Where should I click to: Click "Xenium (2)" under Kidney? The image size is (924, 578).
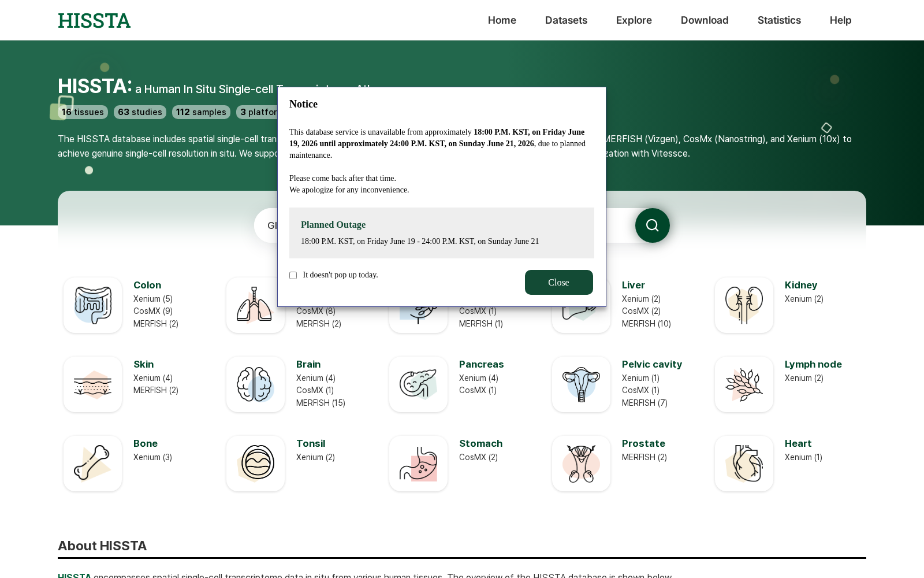[804, 299]
